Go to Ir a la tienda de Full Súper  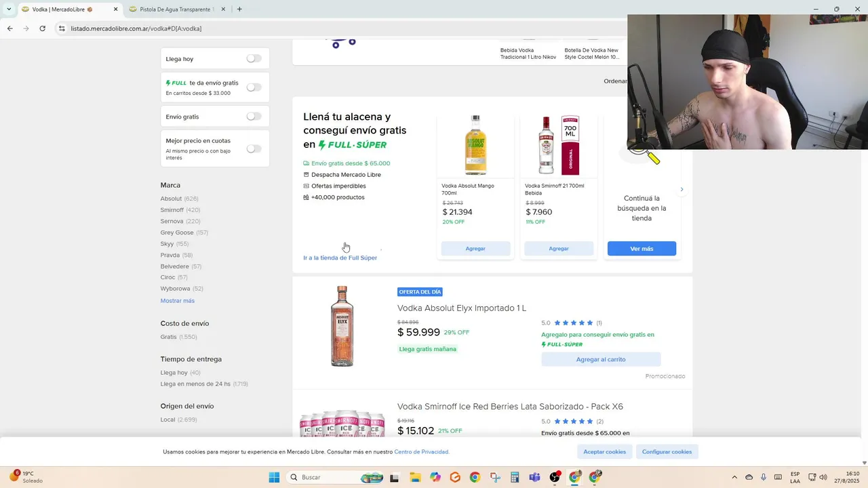pyautogui.click(x=340, y=258)
